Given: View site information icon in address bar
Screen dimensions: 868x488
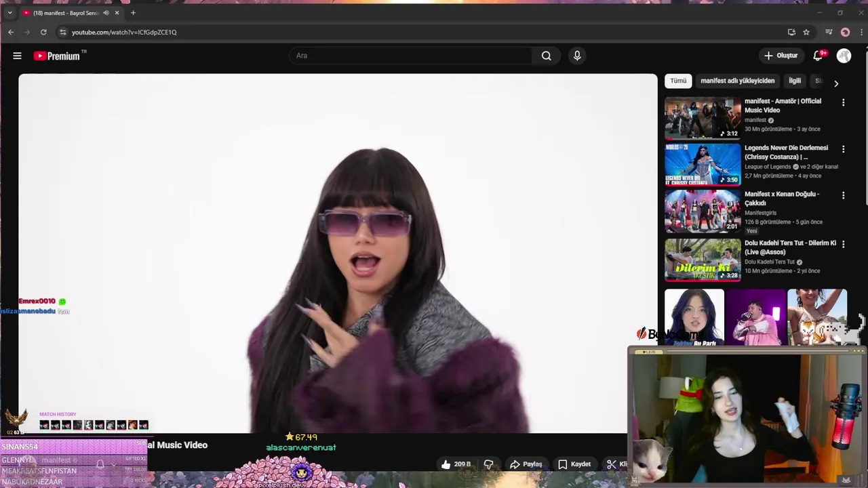Looking at the screenshot, I should coord(63,32).
